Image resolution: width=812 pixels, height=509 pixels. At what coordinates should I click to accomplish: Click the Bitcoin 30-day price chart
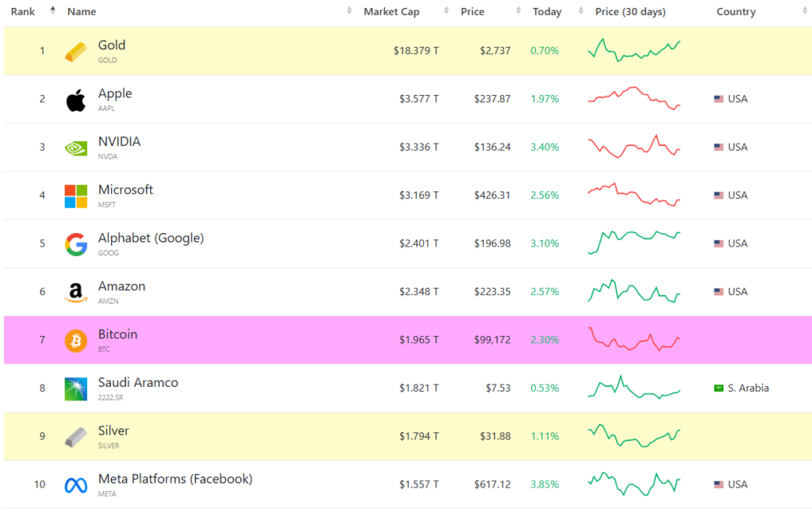pos(634,339)
